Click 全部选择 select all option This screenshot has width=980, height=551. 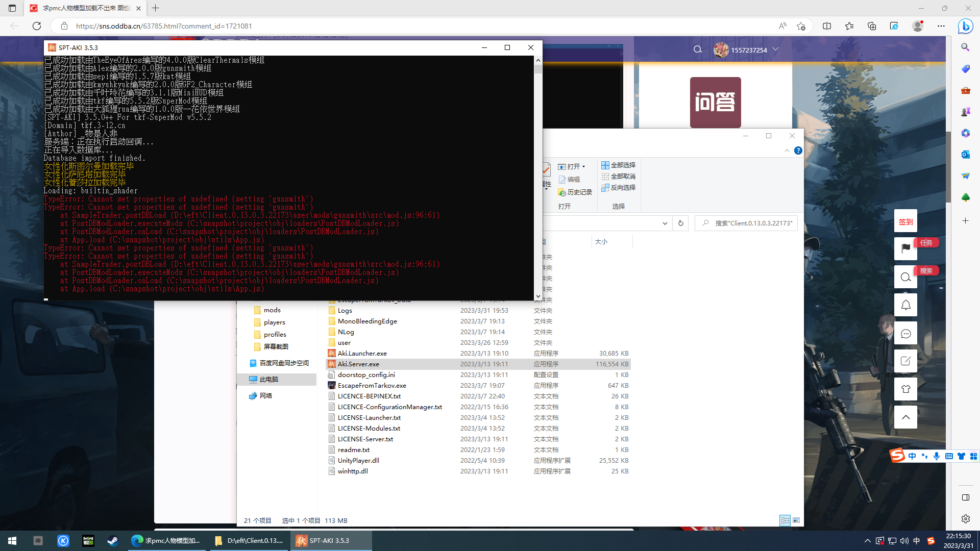(x=618, y=165)
